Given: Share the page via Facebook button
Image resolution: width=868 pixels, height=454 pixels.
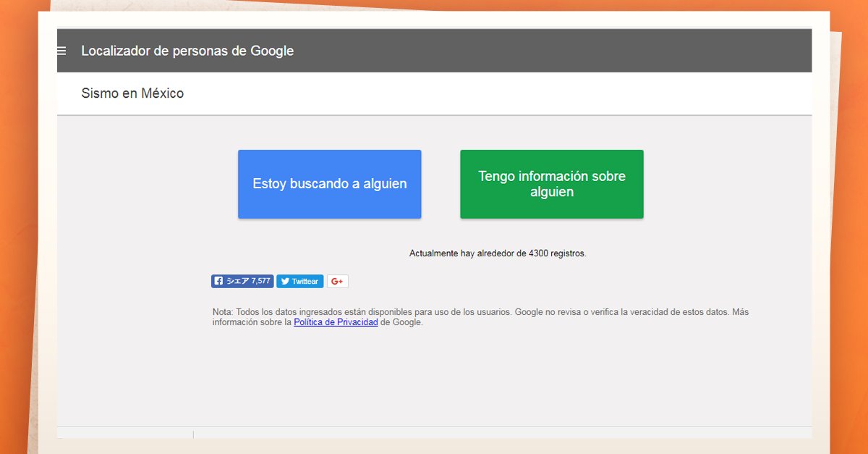Looking at the screenshot, I should click(242, 281).
